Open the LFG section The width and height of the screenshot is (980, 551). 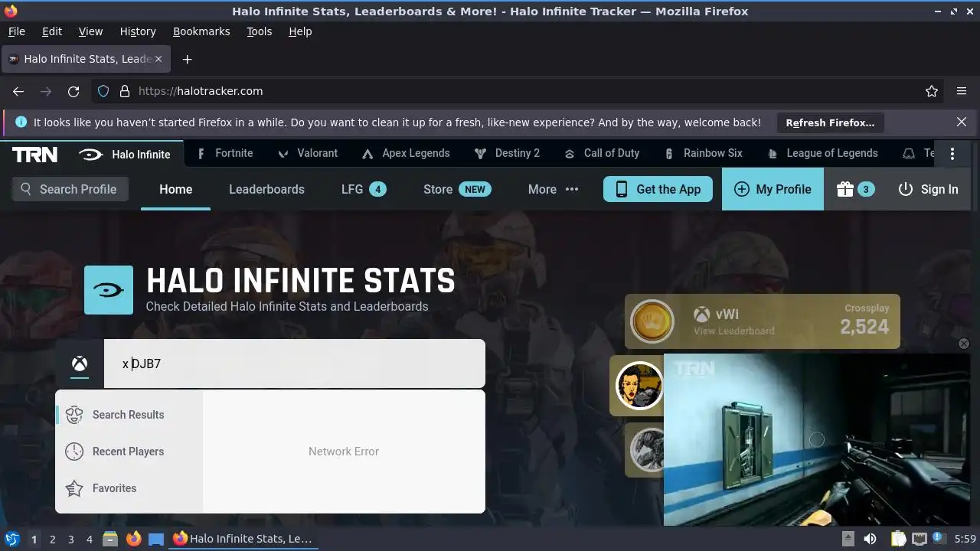point(364,189)
